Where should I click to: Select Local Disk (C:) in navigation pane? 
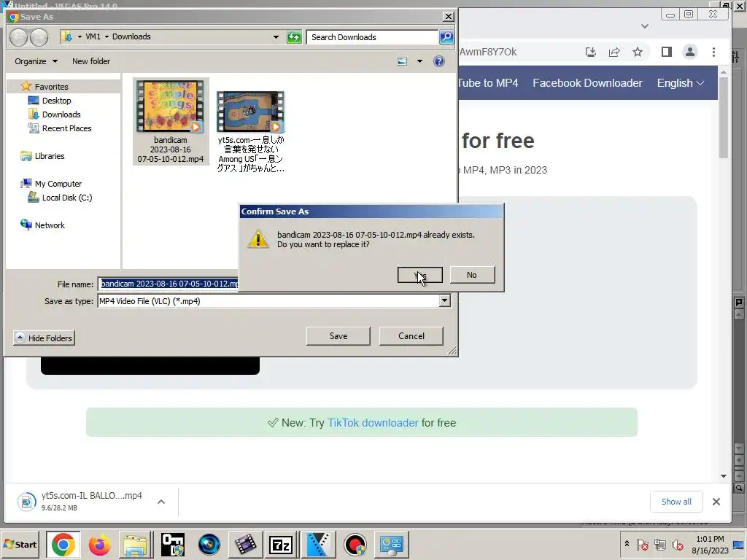[x=66, y=197]
